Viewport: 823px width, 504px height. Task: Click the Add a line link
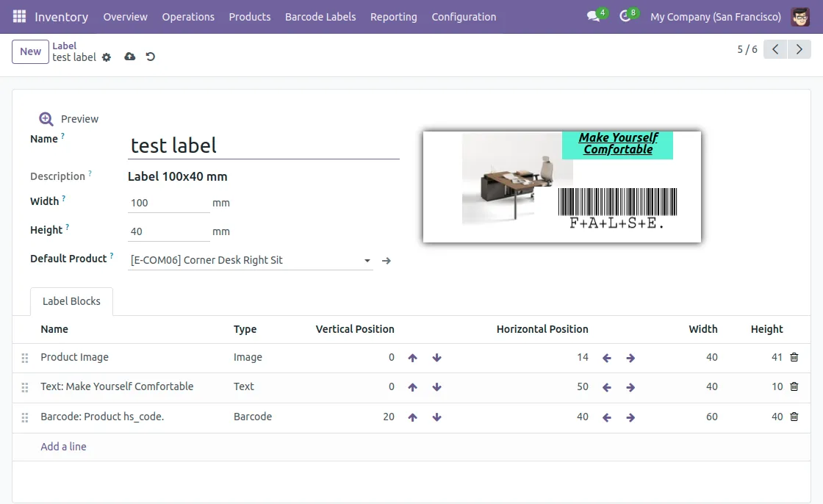coord(63,447)
